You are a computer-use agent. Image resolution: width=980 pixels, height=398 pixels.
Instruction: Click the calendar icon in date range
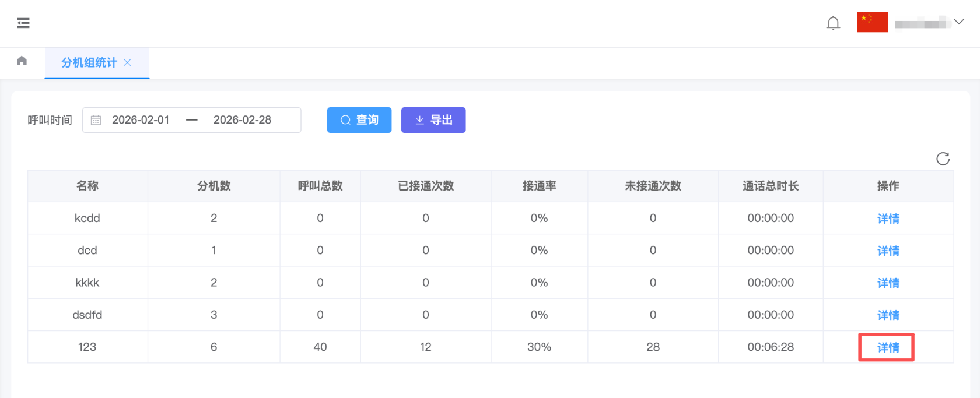[x=96, y=120]
